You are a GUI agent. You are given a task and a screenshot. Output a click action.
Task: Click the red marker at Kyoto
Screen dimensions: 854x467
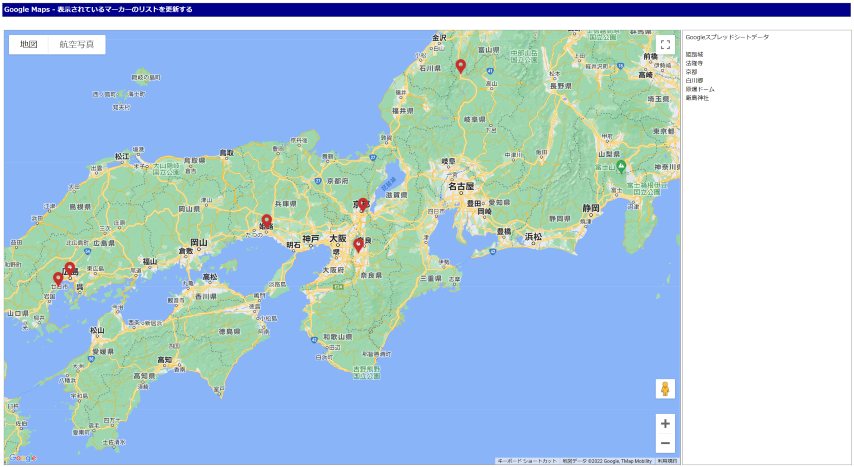[x=363, y=205]
